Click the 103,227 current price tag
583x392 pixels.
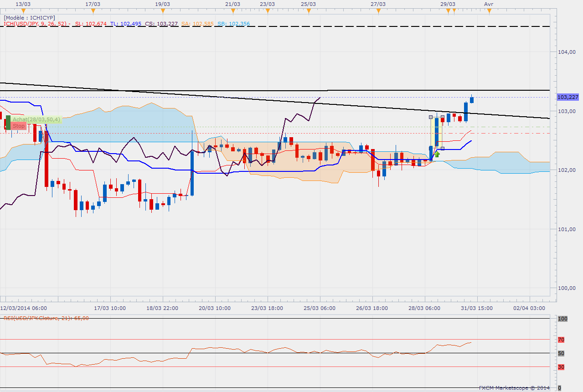point(568,97)
